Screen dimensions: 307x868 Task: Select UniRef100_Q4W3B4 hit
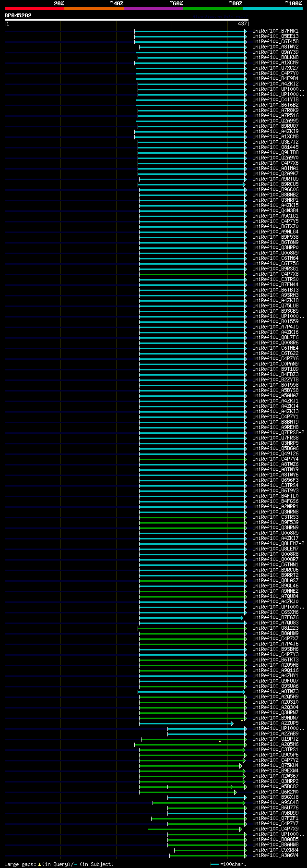[275, 210]
